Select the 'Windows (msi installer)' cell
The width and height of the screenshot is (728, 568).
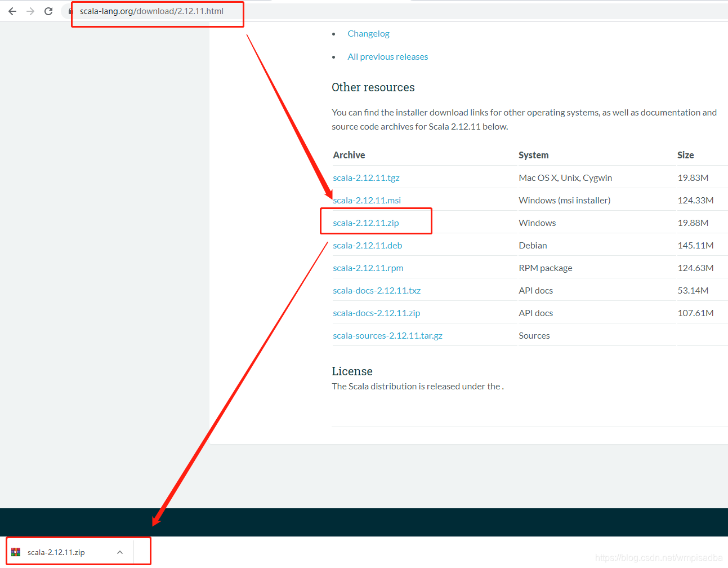click(565, 201)
